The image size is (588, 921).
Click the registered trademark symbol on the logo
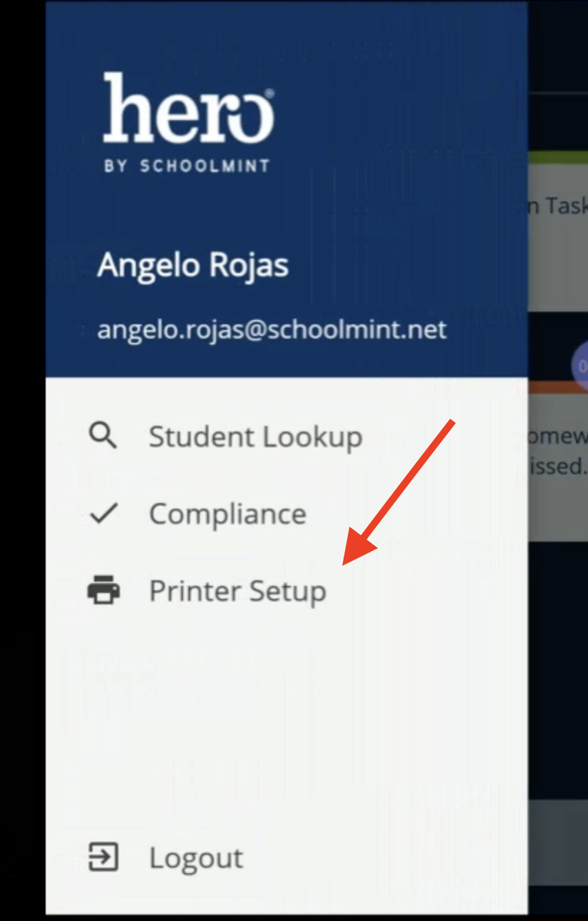(269, 94)
